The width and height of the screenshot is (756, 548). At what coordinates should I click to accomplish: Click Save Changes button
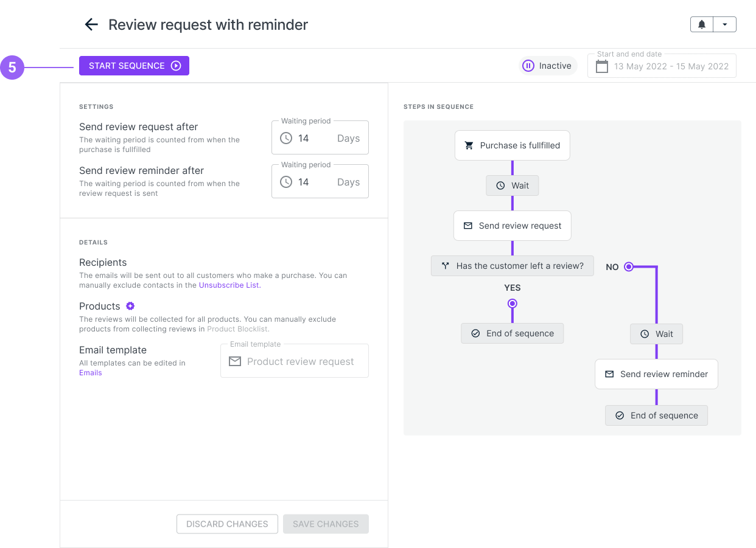(x=326, y=524)
